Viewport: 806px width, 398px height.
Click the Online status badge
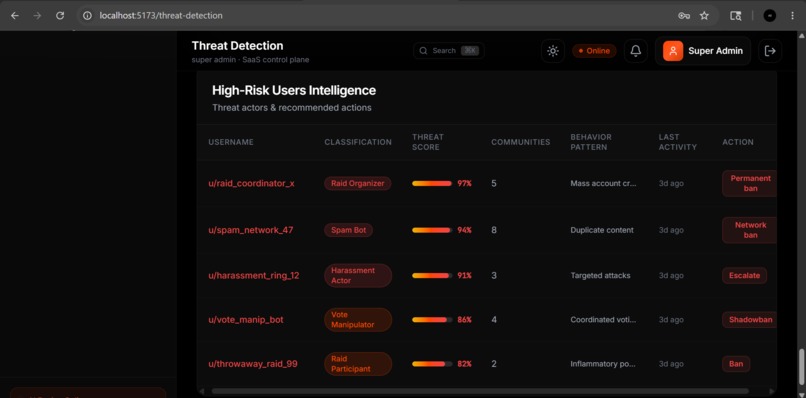[594, 51]
